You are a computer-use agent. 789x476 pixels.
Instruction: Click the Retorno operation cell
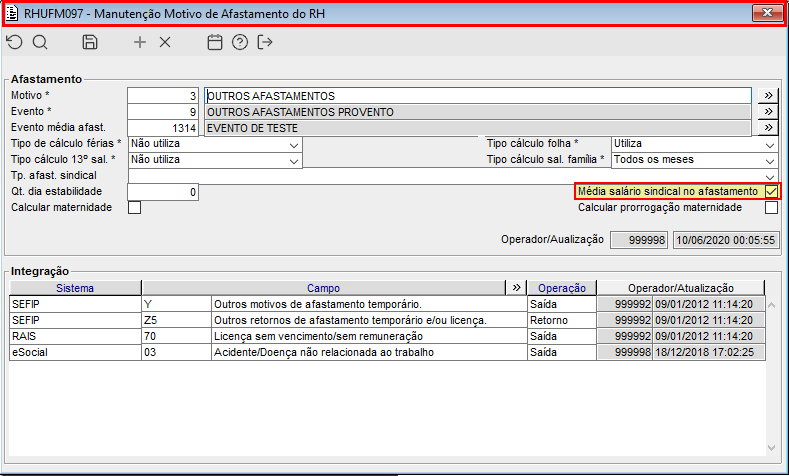pos(562,320)
